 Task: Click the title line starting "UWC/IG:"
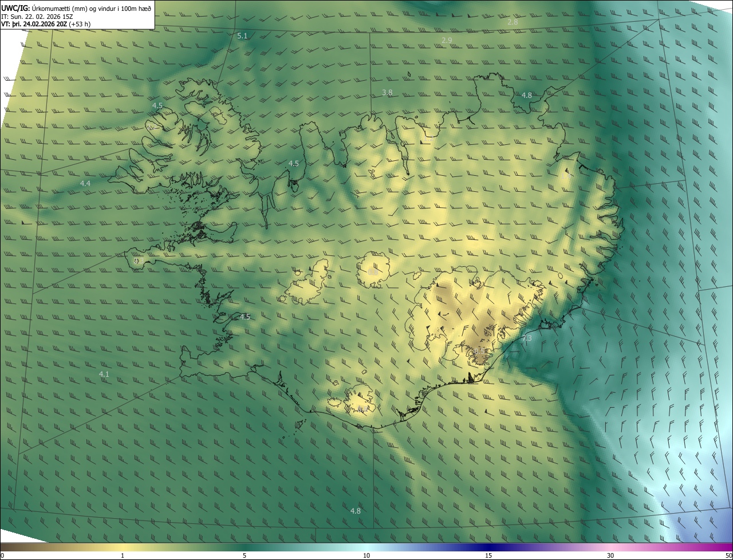pos(76,8)
